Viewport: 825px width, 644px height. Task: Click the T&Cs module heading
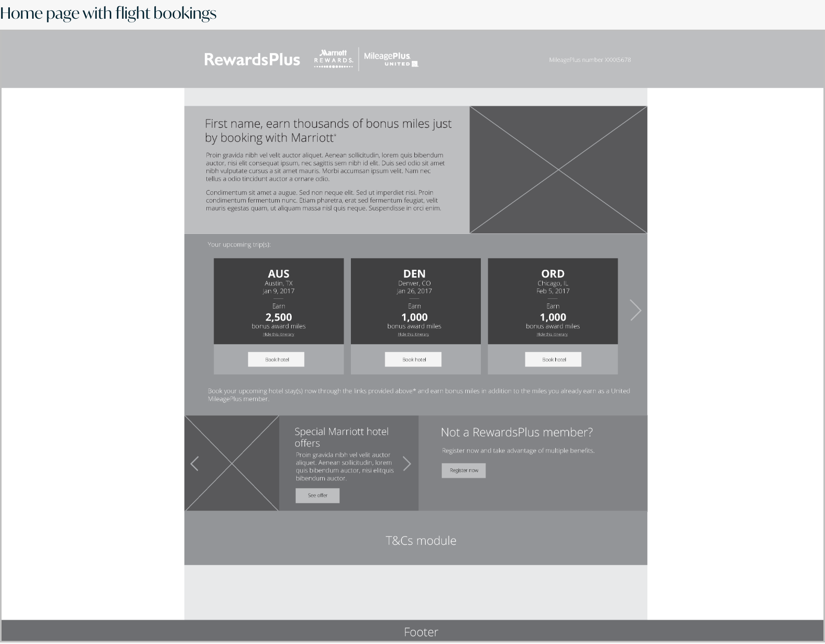pyautogui.click(x=421, y=541)
